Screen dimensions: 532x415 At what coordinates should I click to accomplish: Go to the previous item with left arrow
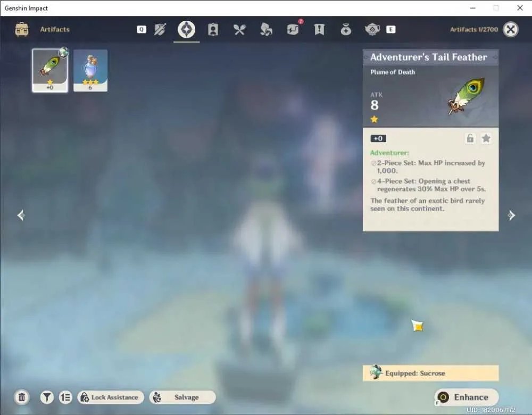(x=21, y=215)
